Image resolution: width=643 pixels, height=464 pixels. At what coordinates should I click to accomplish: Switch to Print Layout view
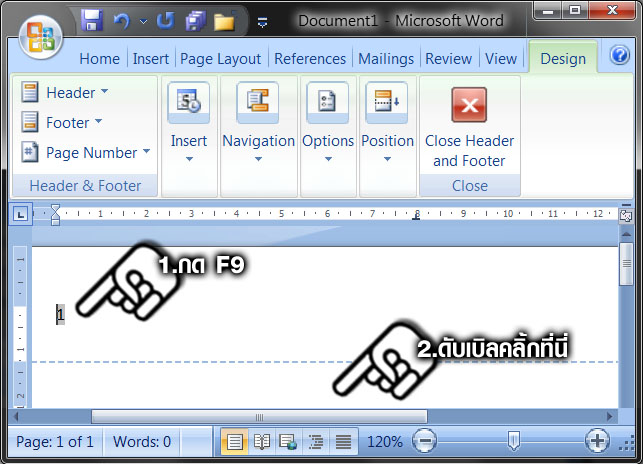point(234,442)
